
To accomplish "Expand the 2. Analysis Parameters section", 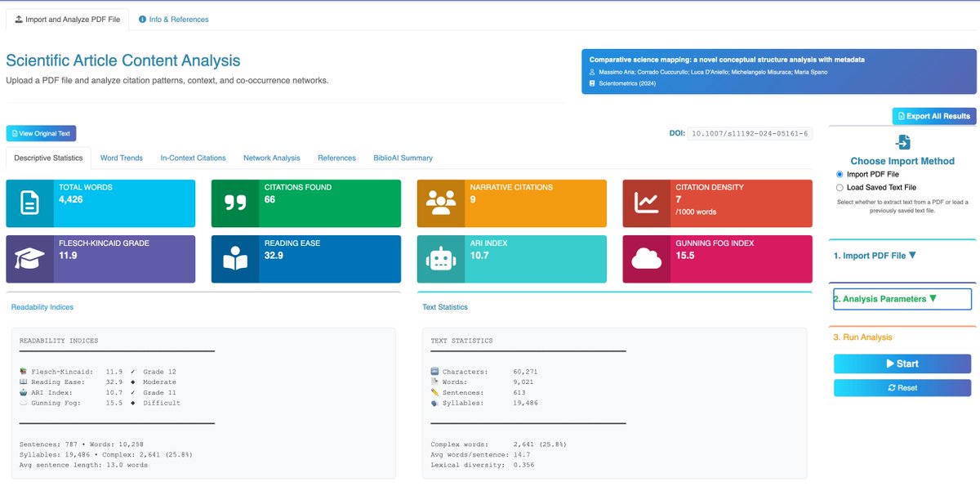I will tap(902, 299).
